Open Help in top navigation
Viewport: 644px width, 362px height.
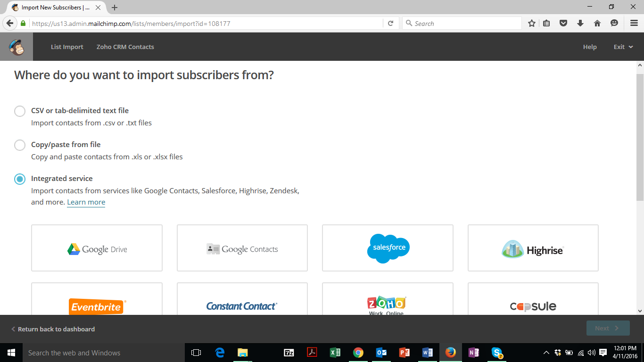click(590, 47)
